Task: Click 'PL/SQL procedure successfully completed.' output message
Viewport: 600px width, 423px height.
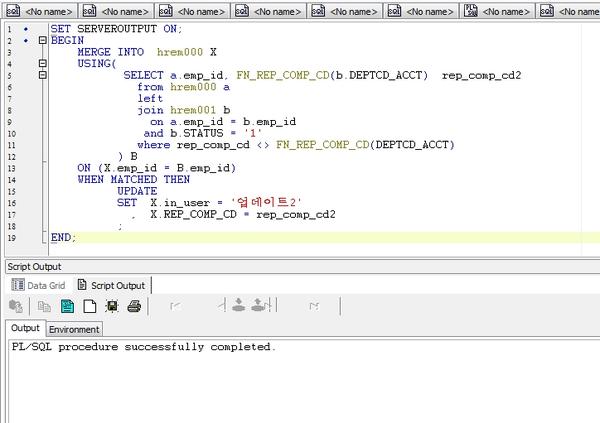Action: [x=143, y=347]
